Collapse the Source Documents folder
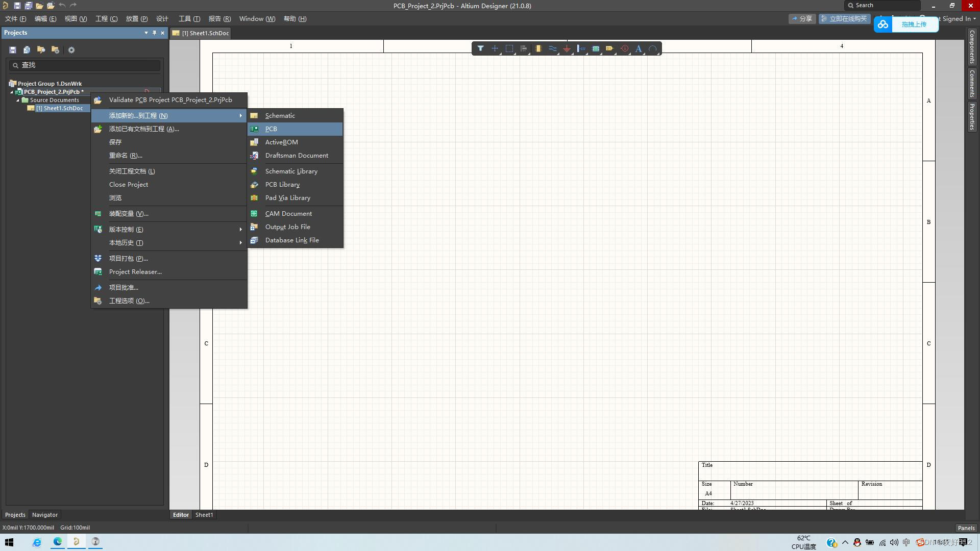 pyautogui.click(x=18, y=101)
